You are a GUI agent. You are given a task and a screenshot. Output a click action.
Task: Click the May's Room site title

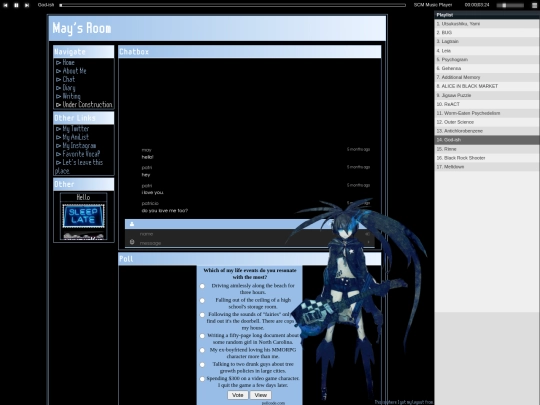82,28
